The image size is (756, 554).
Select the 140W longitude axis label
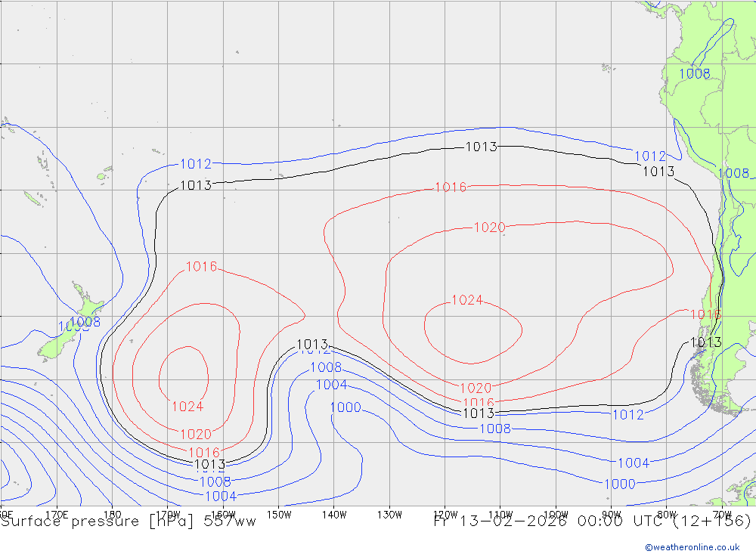coord(333,514)
